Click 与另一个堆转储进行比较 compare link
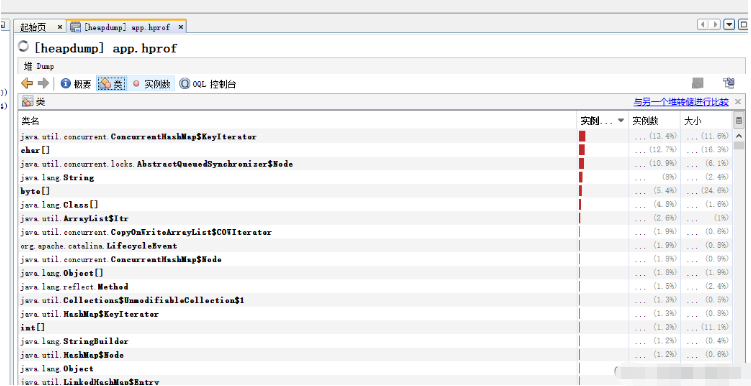Image resolution: width=751 pixels, height=386 pixels. click(x=681, y=102)
